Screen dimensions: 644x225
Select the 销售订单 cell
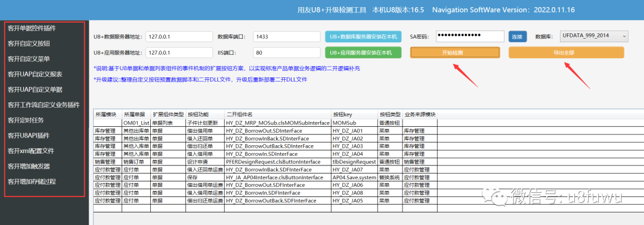pyautogui.click(x=136, y=161)
